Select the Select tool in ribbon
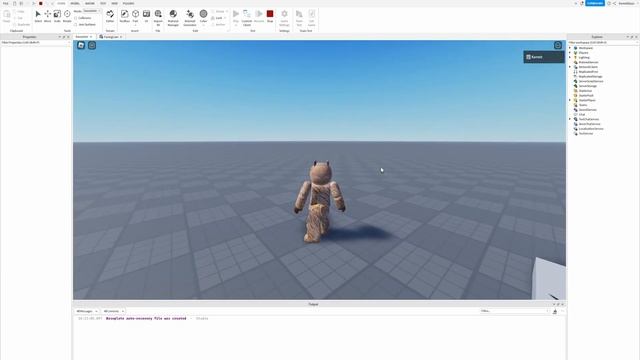Viewport: 640px width, 360px height. tap(38, 16)
